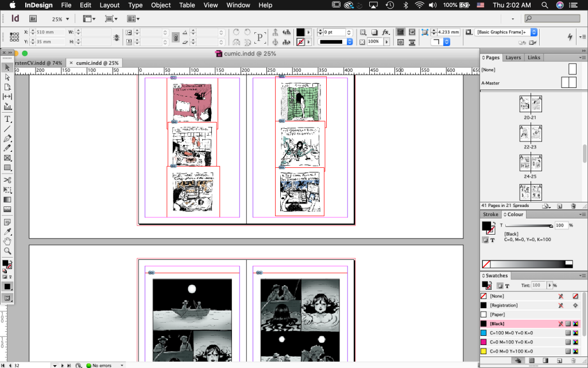Image resolution: width=588 pixels, height=368 pixels.
Task: Open the Pages panel menu
Action: (582, 57)
